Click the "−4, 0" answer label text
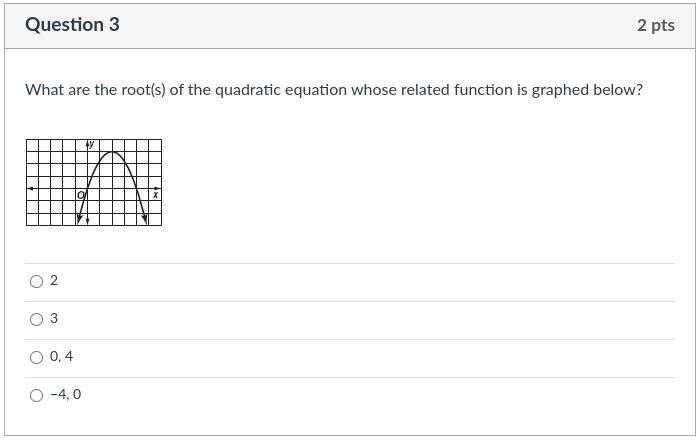 tap(66, 395)
